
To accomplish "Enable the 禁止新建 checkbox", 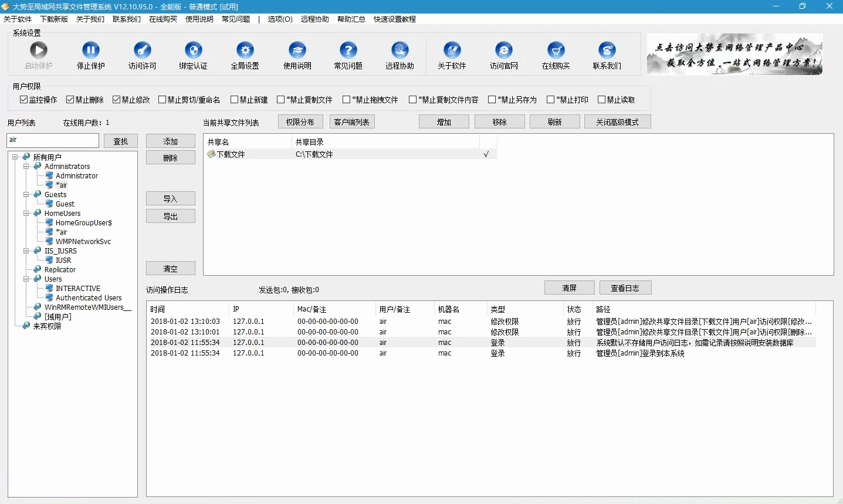I will pos(235,100).
